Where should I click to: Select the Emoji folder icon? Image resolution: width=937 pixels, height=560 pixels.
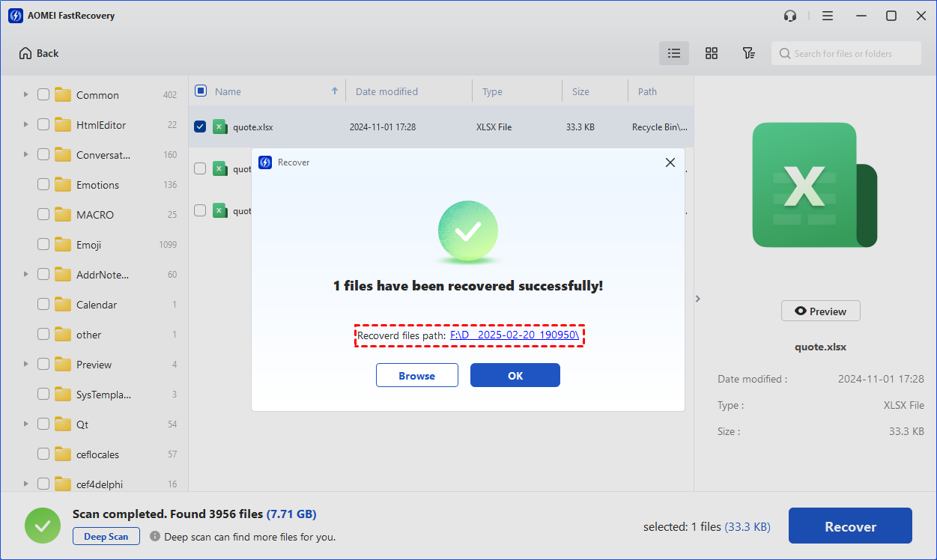[x=63, y=244]
